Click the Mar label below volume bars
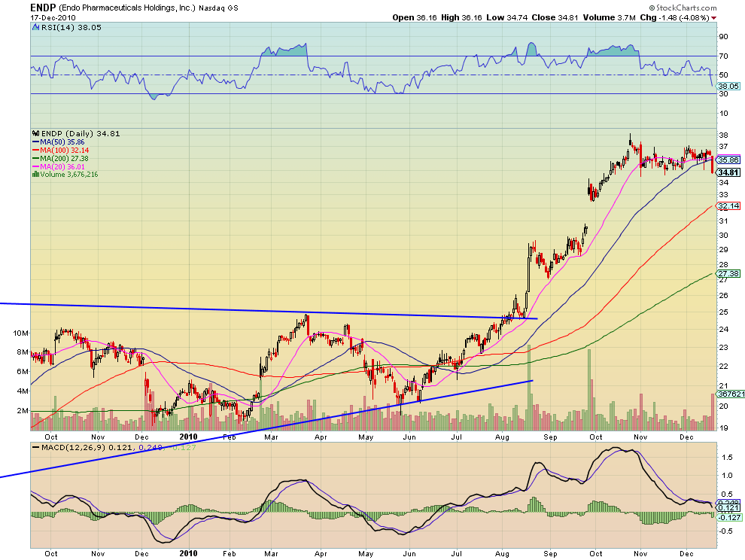Screen dimensions: 745x560 click(x=271, y=437)
